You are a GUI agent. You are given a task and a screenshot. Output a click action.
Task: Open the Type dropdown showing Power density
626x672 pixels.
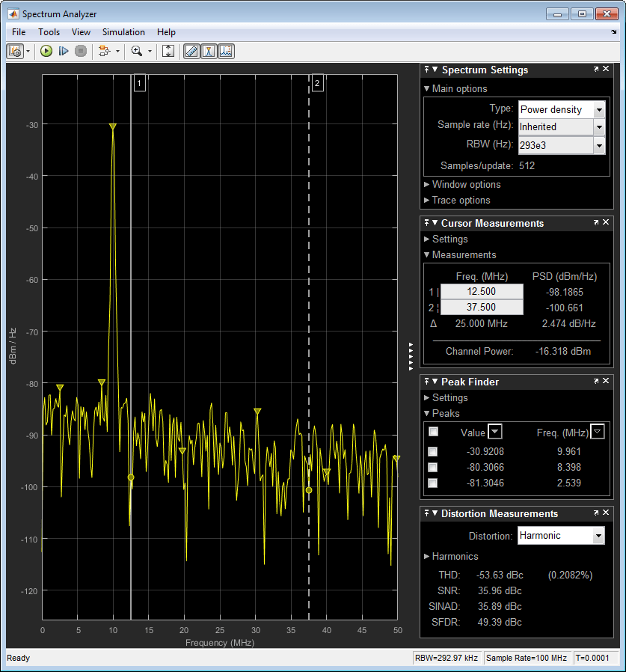599,109
